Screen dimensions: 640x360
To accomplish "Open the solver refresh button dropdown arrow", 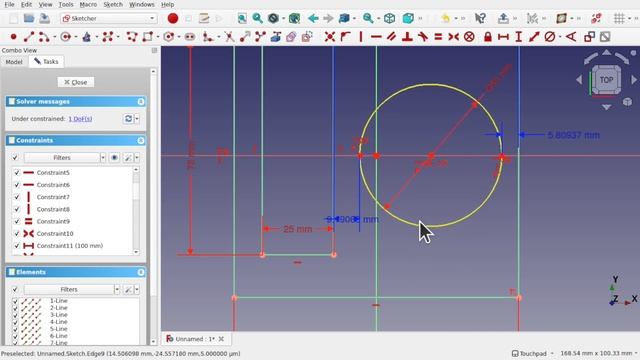I will tap(137, 119).
